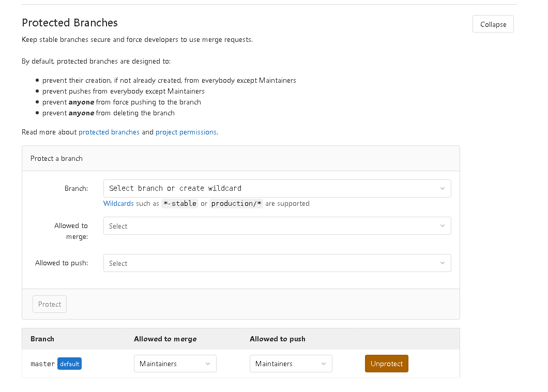
Task: Collapse the Protected Branches section
Action: (493, 24)
